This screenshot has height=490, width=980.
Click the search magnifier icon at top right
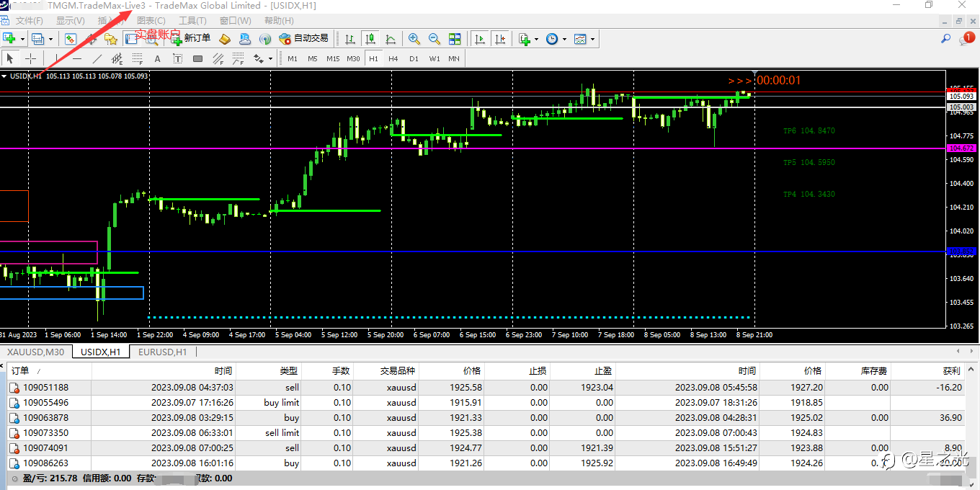[946, 39]
